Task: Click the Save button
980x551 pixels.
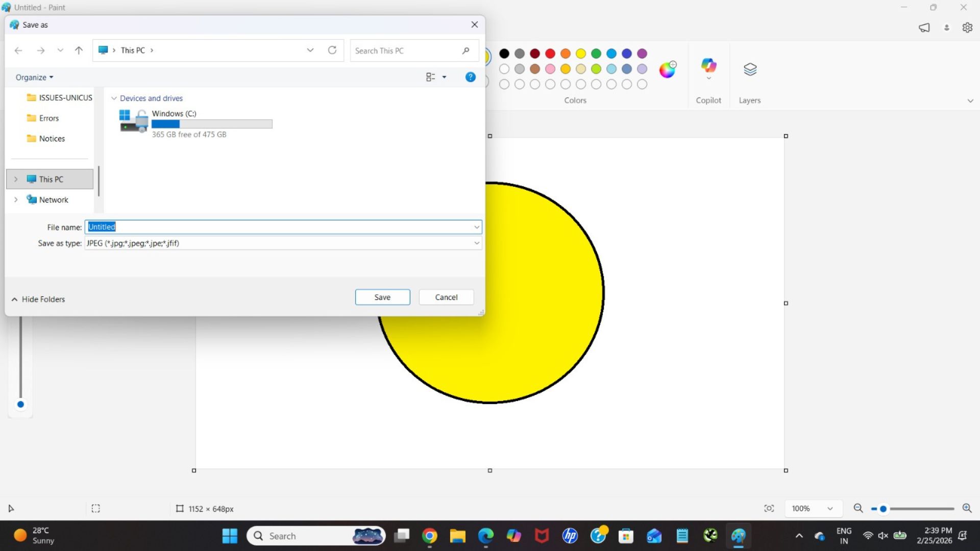Action: [x=382, y=297]
